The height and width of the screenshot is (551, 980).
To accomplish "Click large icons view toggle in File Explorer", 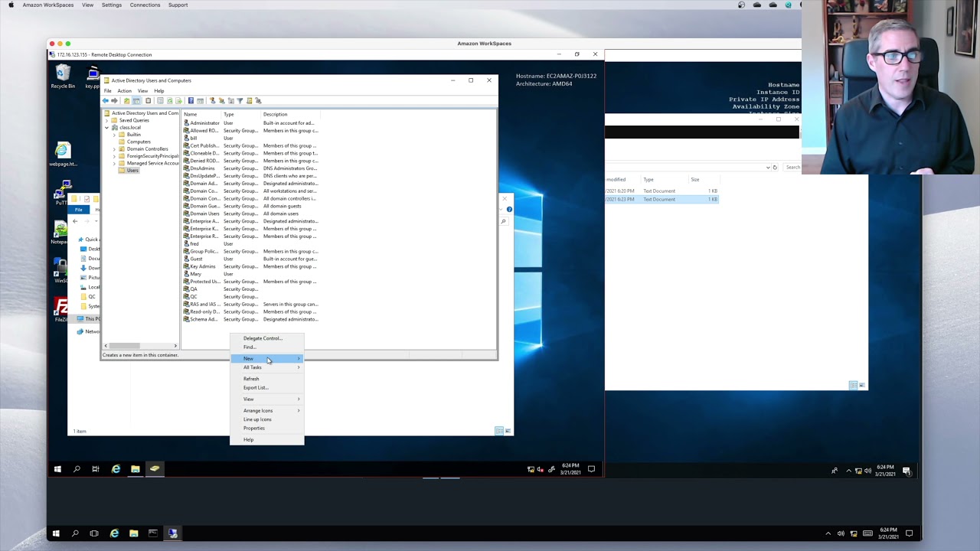I will [x=507, y=431].
